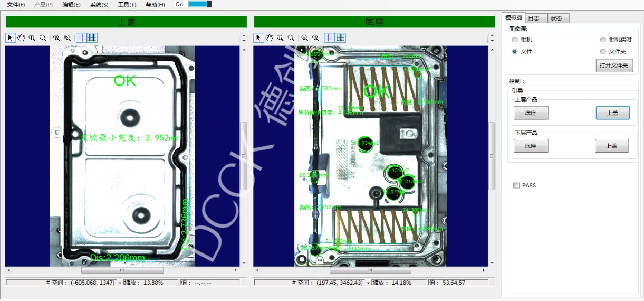Activate hand pan tool in 上盖 view

click(x=22, y=37)
